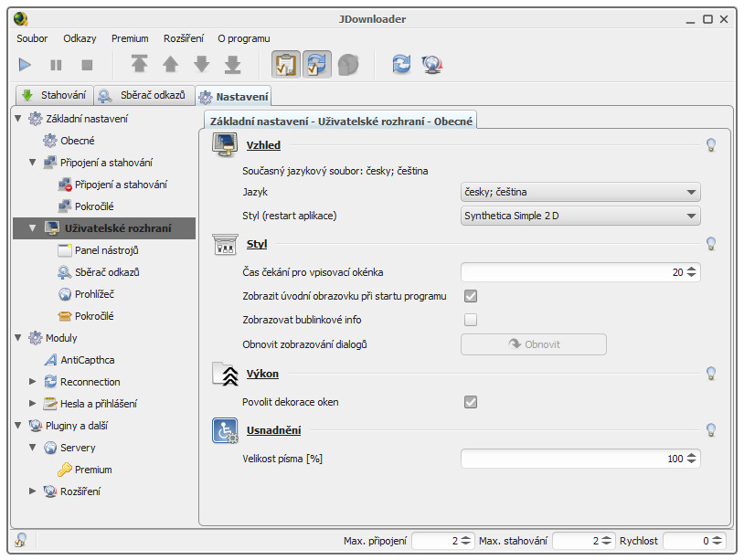The image size is (744, 560).
Task: Stop all downloads with the stop icon
Action: 87,65
